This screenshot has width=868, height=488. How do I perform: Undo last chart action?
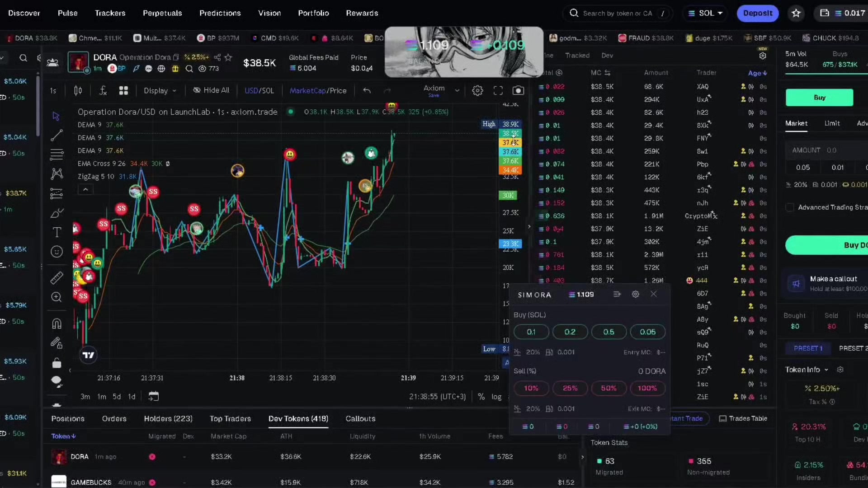coord(367,91)
